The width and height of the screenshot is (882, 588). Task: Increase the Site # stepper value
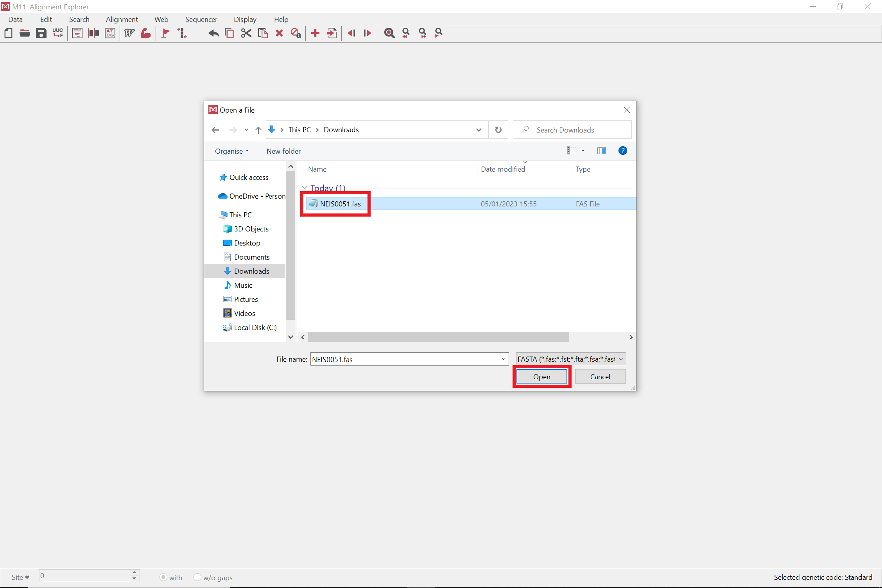point(134,573)
